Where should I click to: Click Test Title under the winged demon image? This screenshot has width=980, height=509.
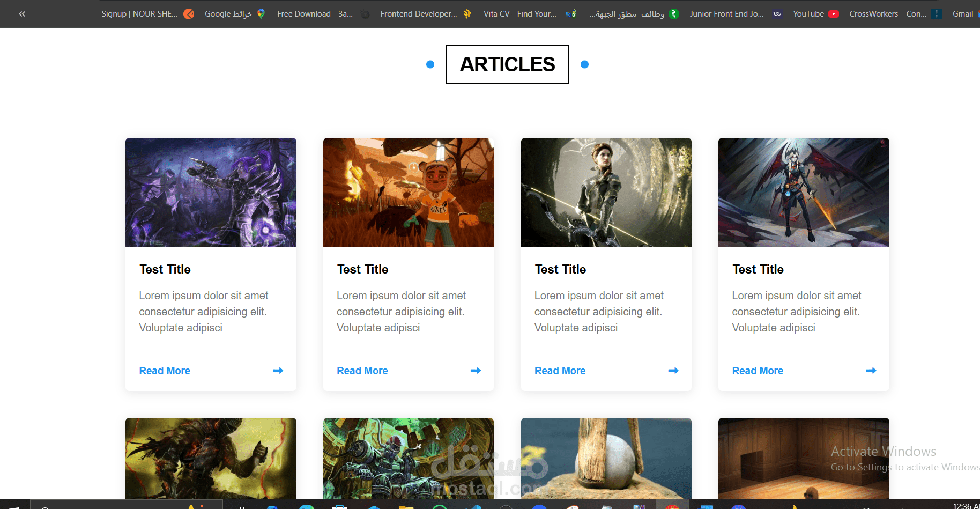click(758, 269)
